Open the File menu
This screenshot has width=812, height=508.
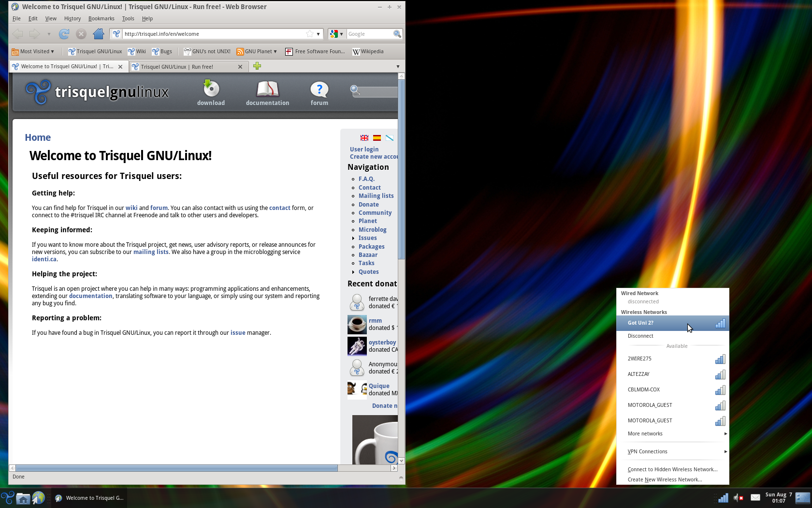coord(16,18)
